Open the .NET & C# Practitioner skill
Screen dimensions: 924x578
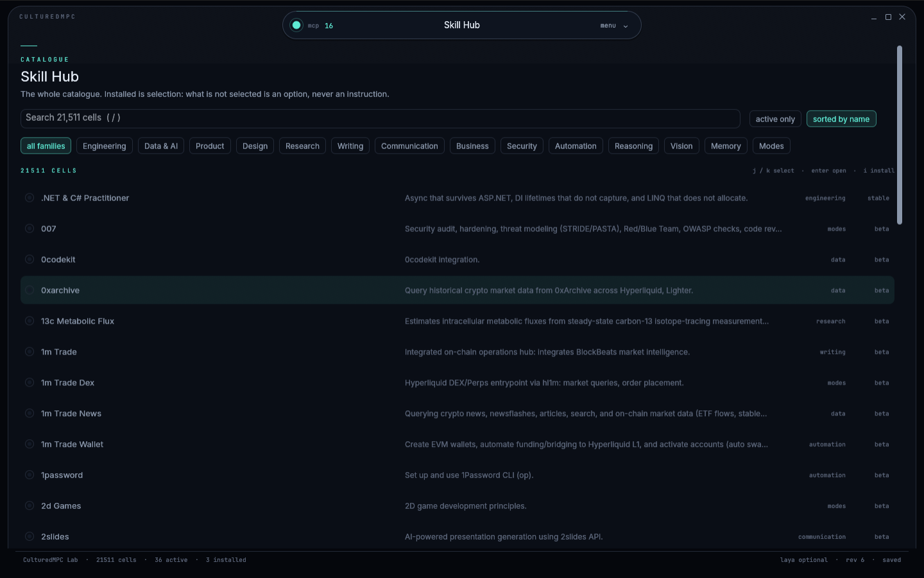458,198
